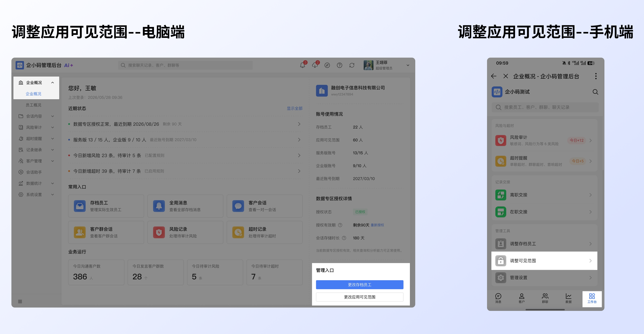Open the 客户会话 shortcut card
Viewport: 644px width, 334px height.
[264, 206]
